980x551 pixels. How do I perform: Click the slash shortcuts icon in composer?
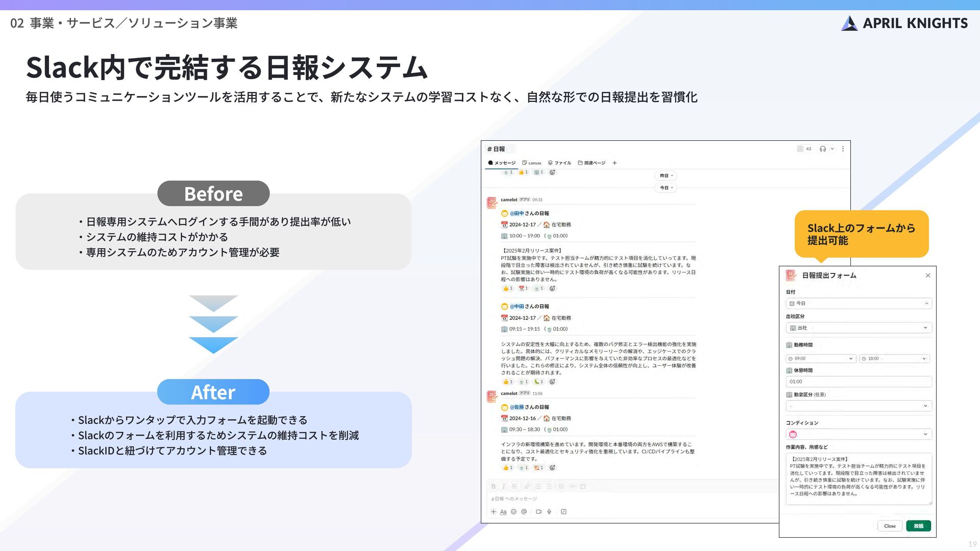tap(563, 512)
